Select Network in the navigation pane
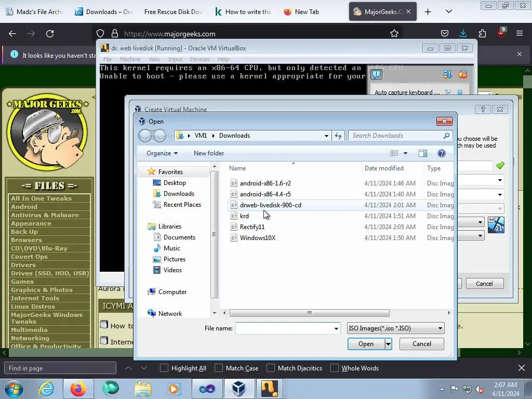 170,313
